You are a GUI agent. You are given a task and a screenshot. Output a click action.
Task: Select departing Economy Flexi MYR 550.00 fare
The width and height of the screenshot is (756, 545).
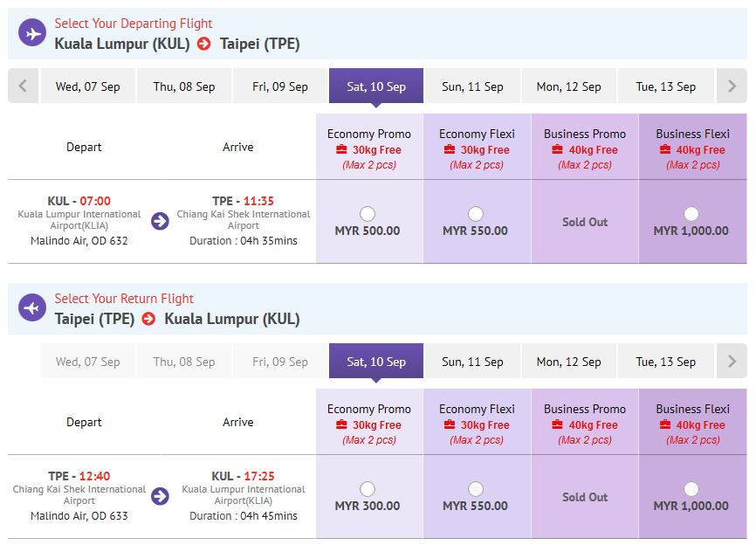click(476, 214)
